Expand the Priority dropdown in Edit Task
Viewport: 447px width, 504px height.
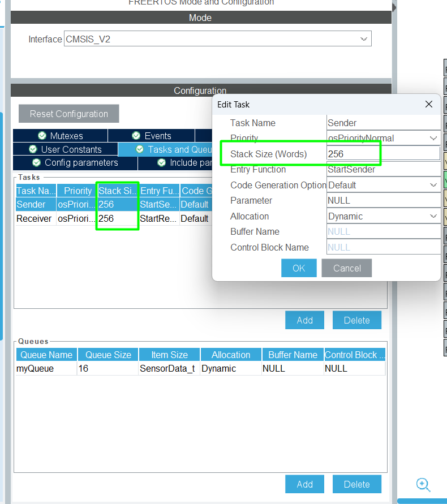pyautogui.click(x=433, y=138)
